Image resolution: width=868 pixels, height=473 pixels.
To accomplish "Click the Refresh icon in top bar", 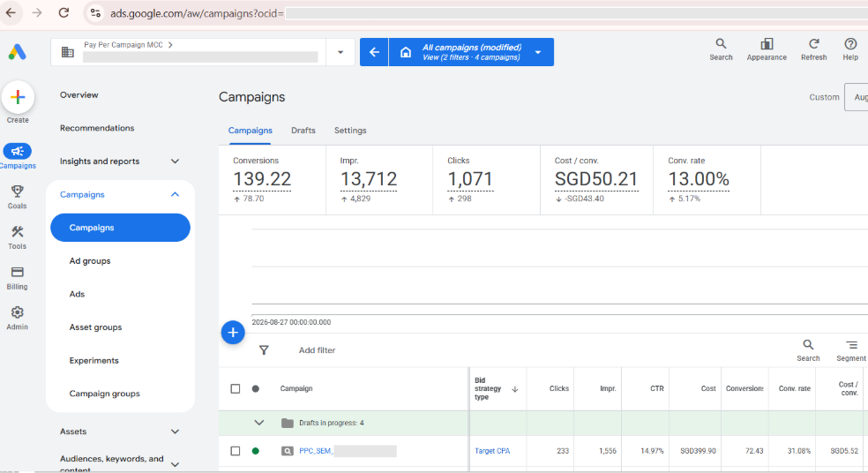I will point(813,44).
